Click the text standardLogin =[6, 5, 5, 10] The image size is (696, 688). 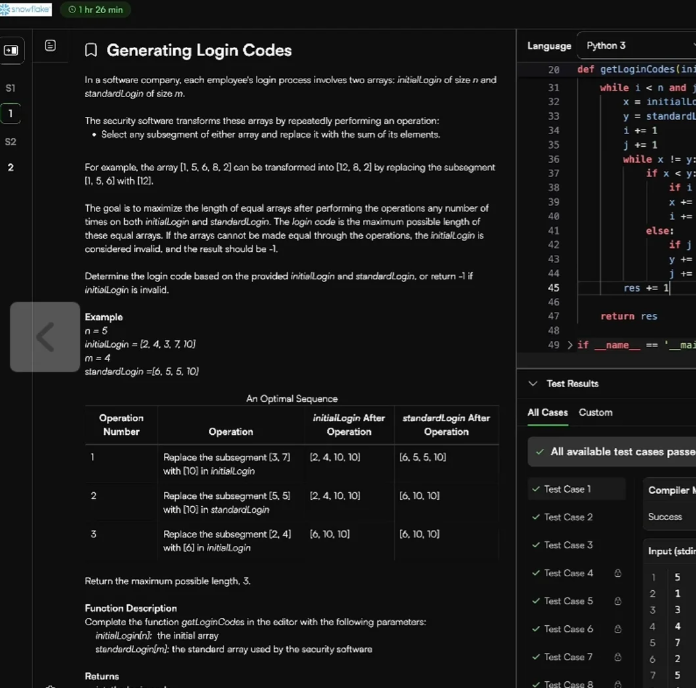142,372
